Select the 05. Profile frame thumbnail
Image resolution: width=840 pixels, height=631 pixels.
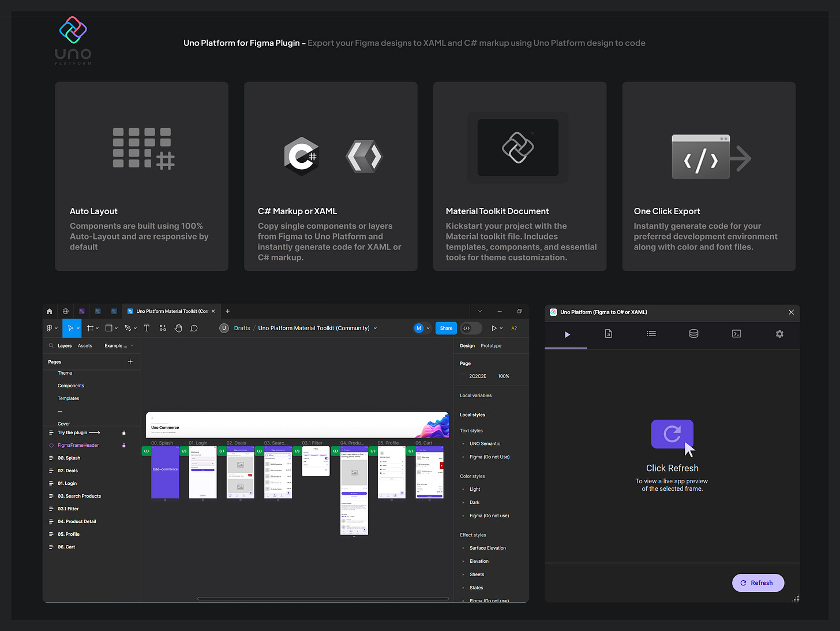[391, 472]
